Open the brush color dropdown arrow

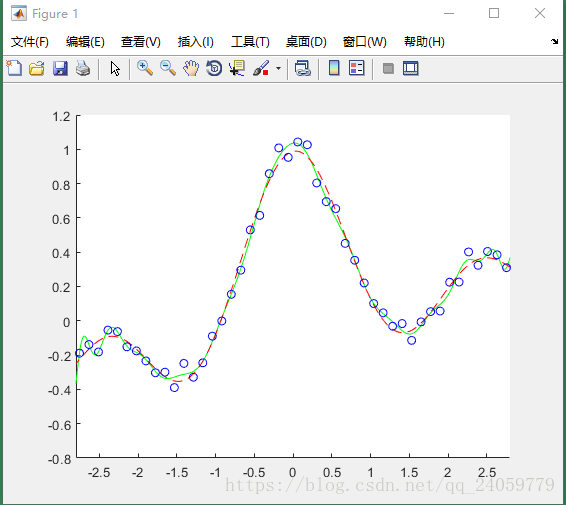point(278,68)
